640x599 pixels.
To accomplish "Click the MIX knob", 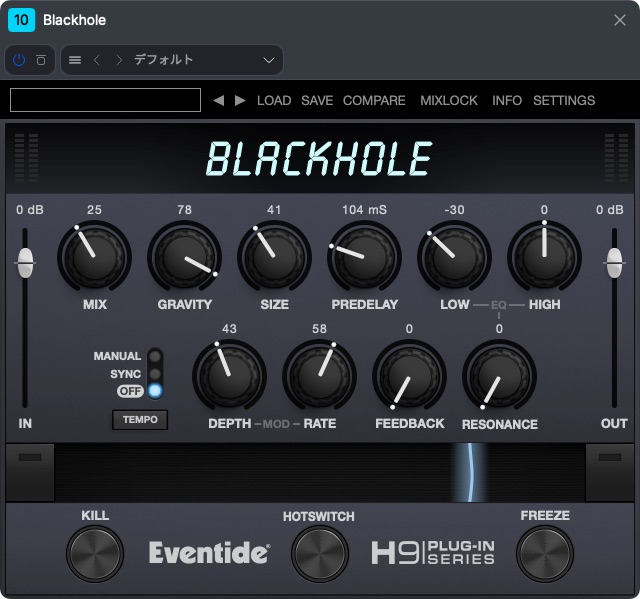I will pyautogui.click(x=94, y=257).
